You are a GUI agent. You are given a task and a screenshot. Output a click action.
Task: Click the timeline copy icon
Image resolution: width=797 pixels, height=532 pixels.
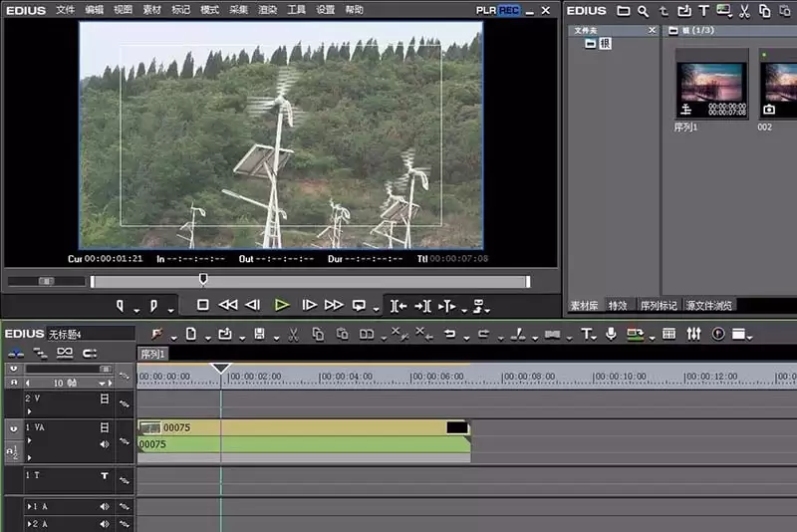[318, 335]
